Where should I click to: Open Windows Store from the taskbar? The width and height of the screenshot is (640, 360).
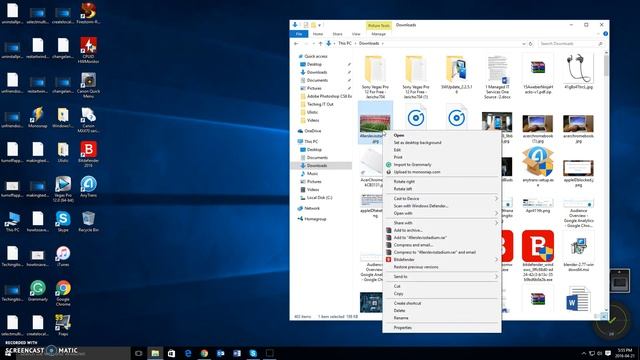(171, 353)
